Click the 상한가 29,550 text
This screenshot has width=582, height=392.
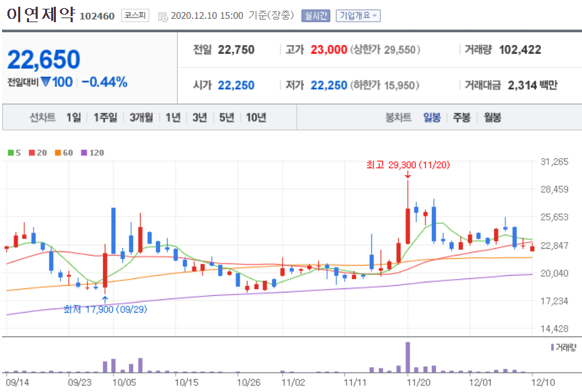pyautogui.click(x=386, y=50)
